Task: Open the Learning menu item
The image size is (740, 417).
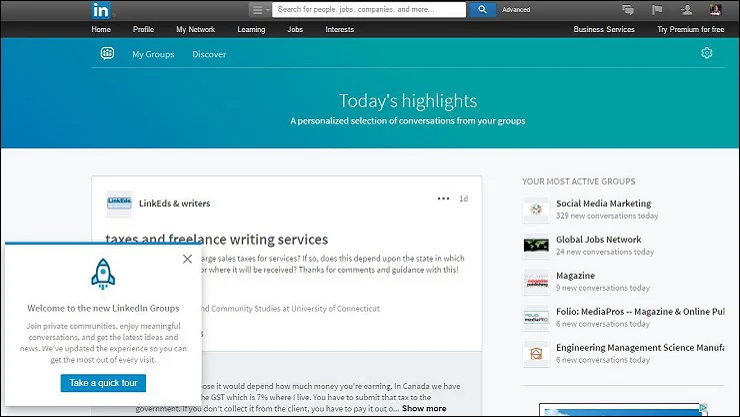Action: pos(251,29)
